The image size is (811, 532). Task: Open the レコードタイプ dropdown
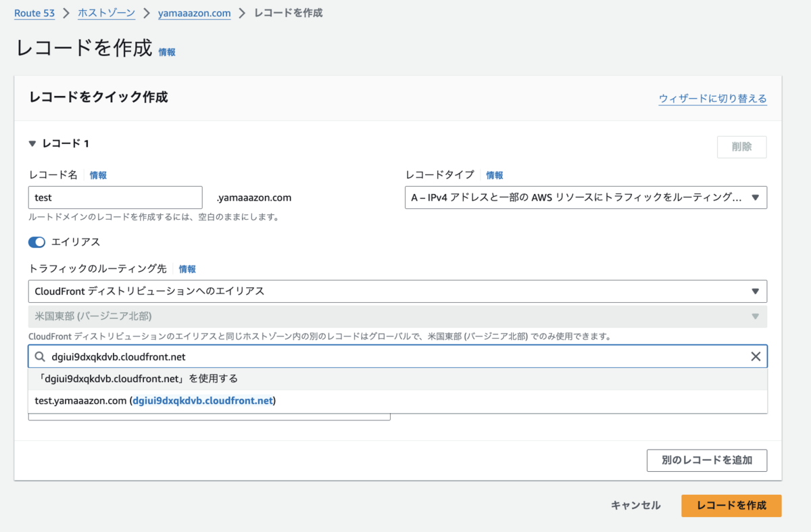point(586,197)
